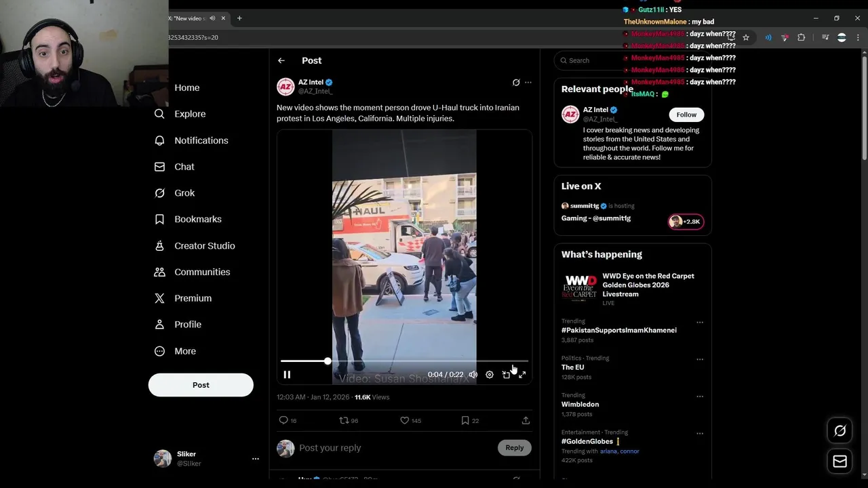Bookmark the post using bookmark icon
The width and height of the screenshot is (868, 488).
coord(465,420)
